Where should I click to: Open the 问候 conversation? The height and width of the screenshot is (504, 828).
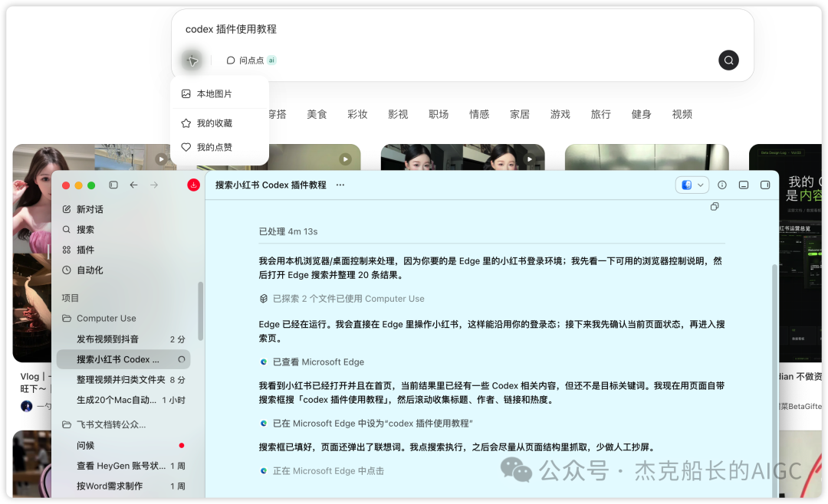tap(123, 446)
